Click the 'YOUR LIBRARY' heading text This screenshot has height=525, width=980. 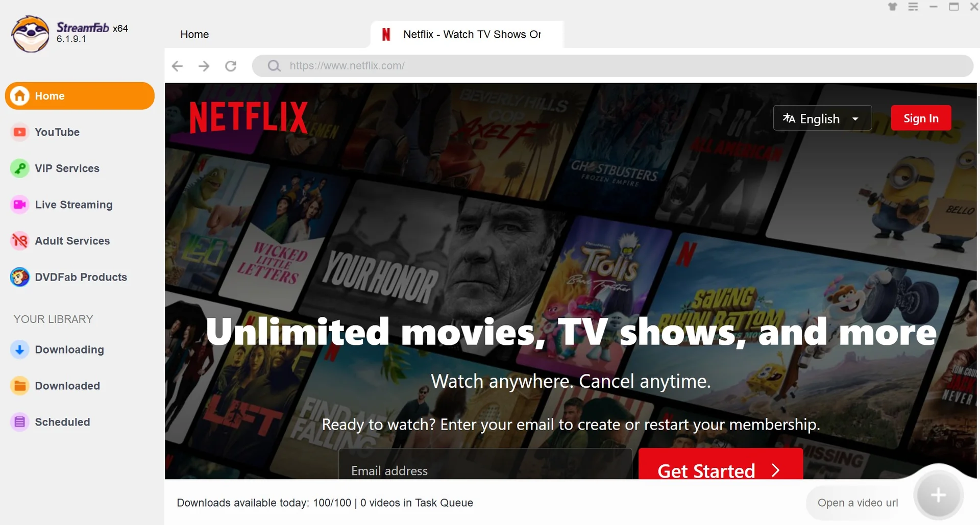tap(53, 319)
